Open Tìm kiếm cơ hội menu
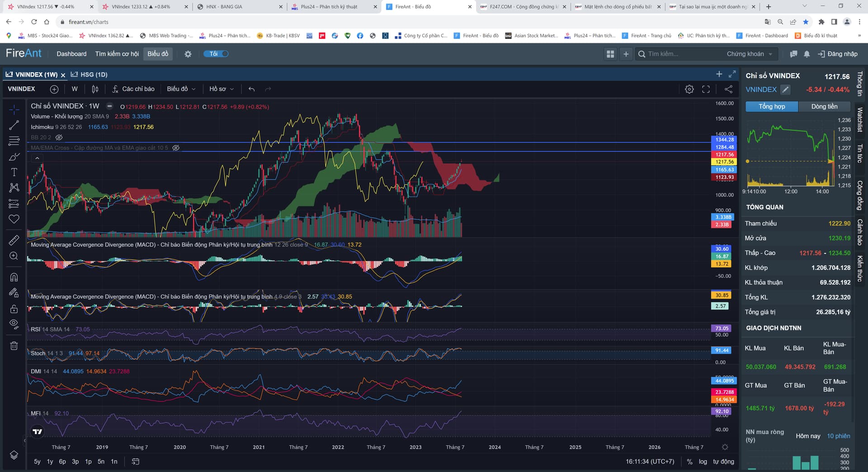The height and width of the screenshot is (472, 868). pos(117,54)
